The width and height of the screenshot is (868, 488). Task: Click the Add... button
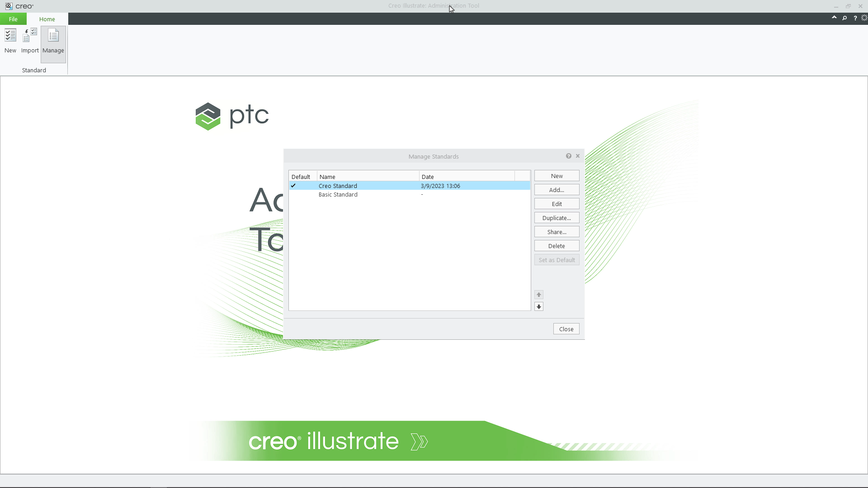(557, 190)
